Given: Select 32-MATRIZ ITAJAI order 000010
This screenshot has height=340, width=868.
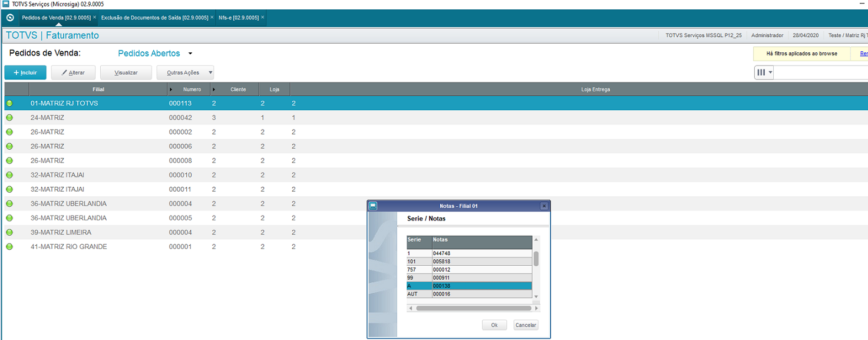Looking at the screenshot, I should 436,175.
